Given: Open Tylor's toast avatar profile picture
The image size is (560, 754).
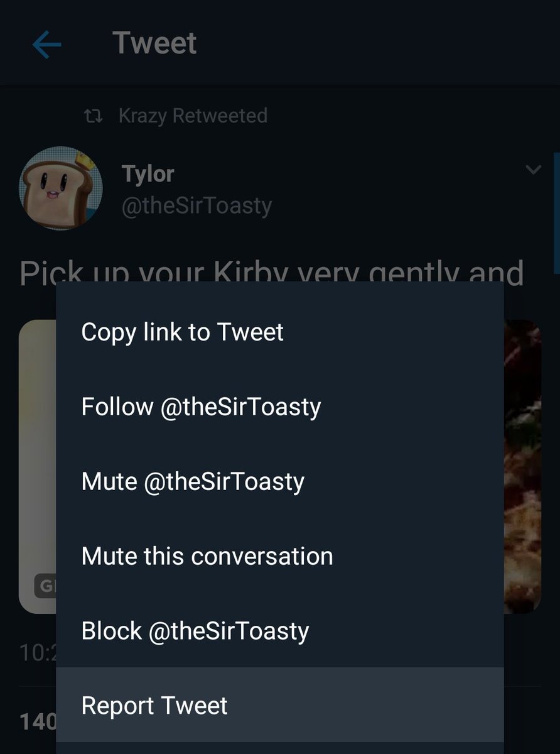Looking at the screenshot, I should [x=61, y=188].
